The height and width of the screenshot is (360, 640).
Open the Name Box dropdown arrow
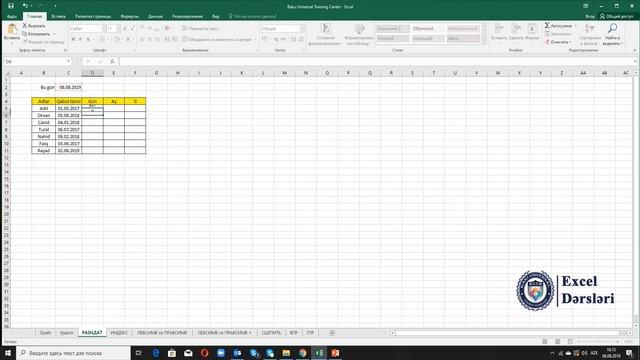pyautogui.click(x=69, y=62)
